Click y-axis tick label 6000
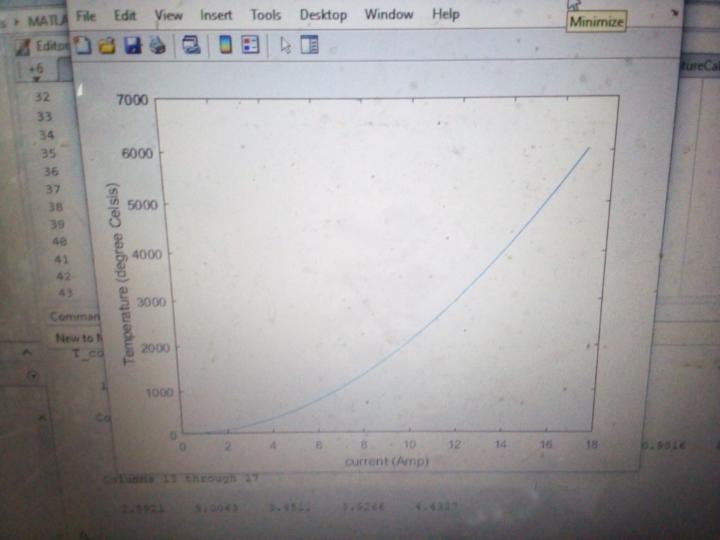The width and height of the screenshot is (720, 540). (137, 153)
